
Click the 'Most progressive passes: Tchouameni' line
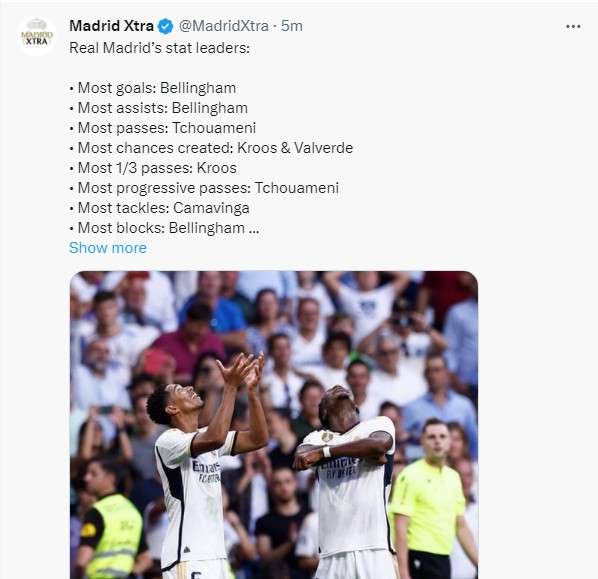pyautogui.click(x=204, y=188)
